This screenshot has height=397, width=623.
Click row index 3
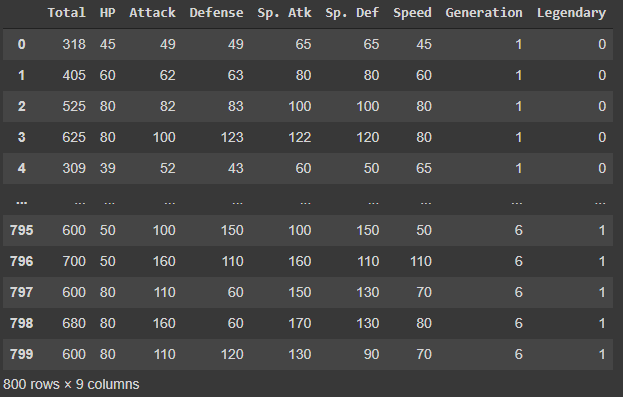(x=21, y=137)
